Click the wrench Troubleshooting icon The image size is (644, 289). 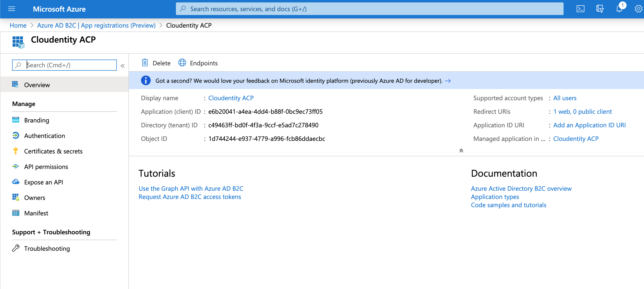point(16,248)
